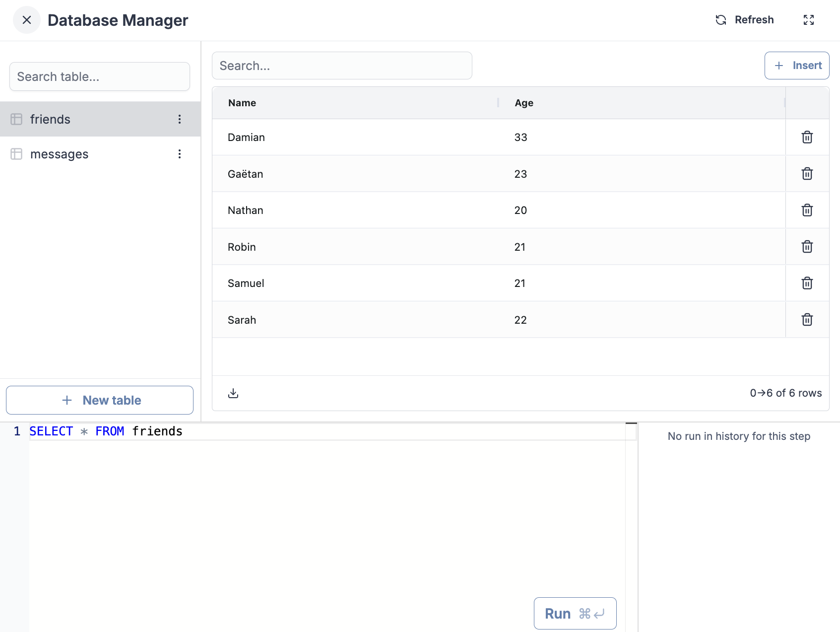Screen dimensions: 840x632
Task: Focus the Search table input
Action: point(100,76)
